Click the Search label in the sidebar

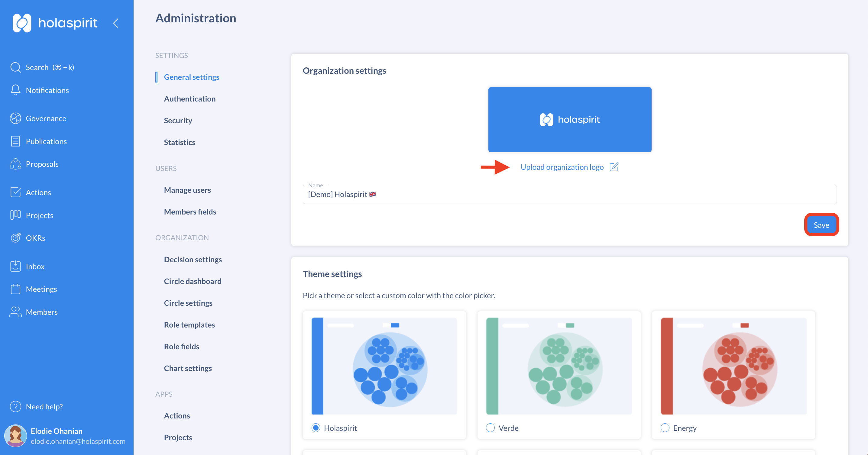pyautogui.click(x=37, y=67)
